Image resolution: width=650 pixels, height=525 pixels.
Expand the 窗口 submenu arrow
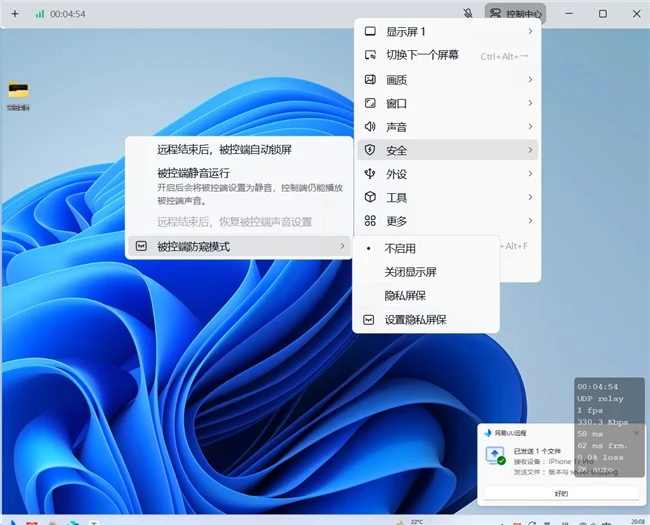pos(530,103)
